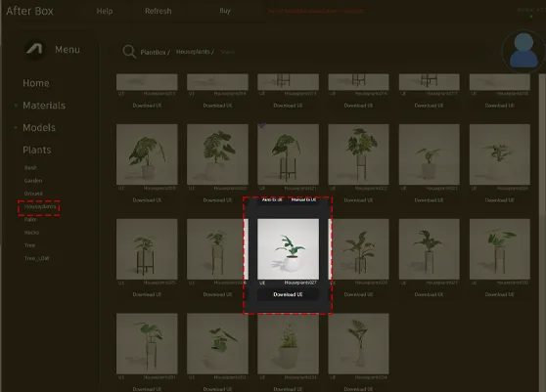Click Download UE under Houseplants026
The width and height of the screenshot is (546, 392).
217,294
